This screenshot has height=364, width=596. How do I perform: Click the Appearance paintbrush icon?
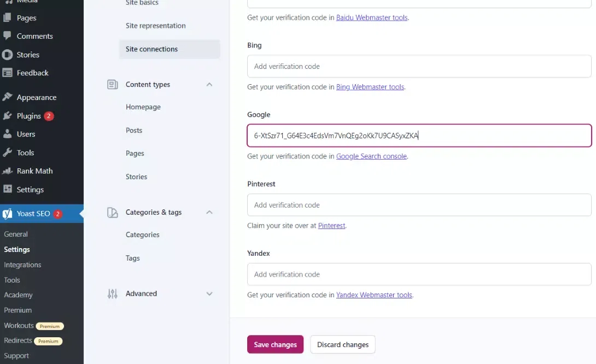coord(7,97)
